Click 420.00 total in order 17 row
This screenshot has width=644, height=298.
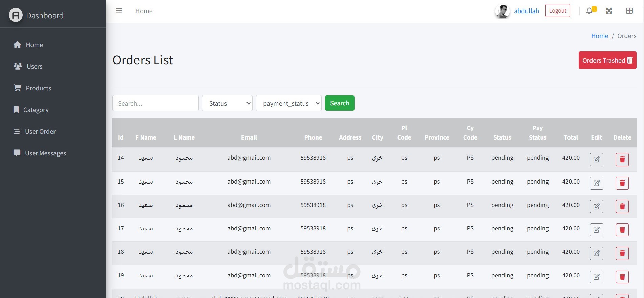[x=571, y=228]
